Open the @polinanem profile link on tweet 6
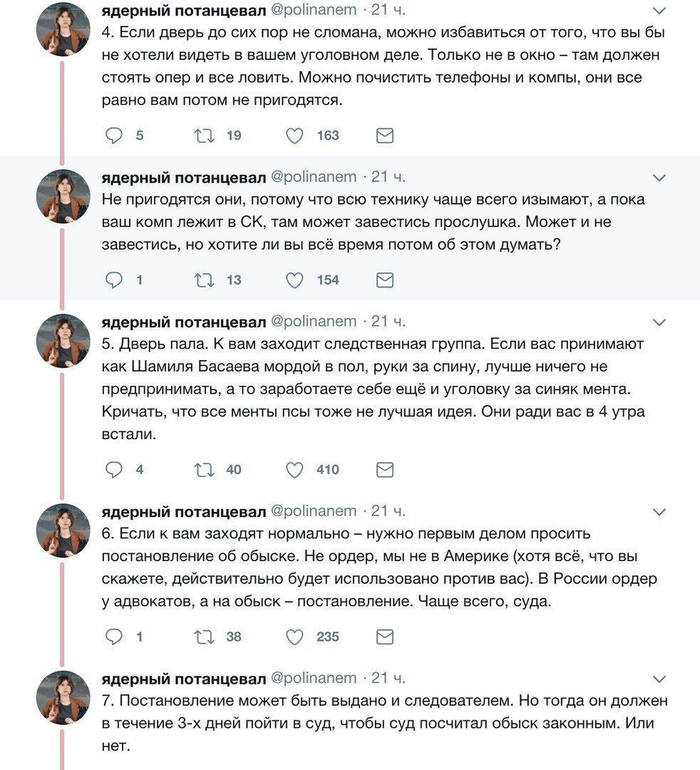The width and height of the screenshot is (700, 770). point(314,510)
